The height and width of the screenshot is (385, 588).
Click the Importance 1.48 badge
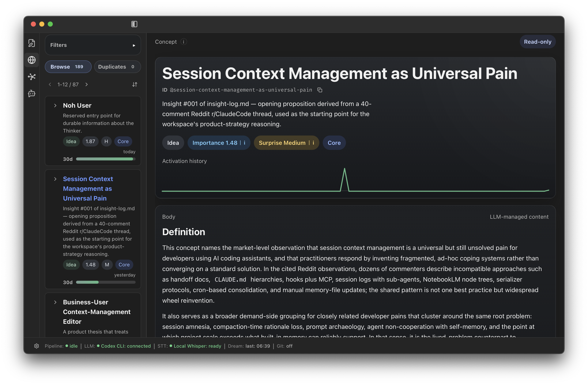[x=219, y=143]
